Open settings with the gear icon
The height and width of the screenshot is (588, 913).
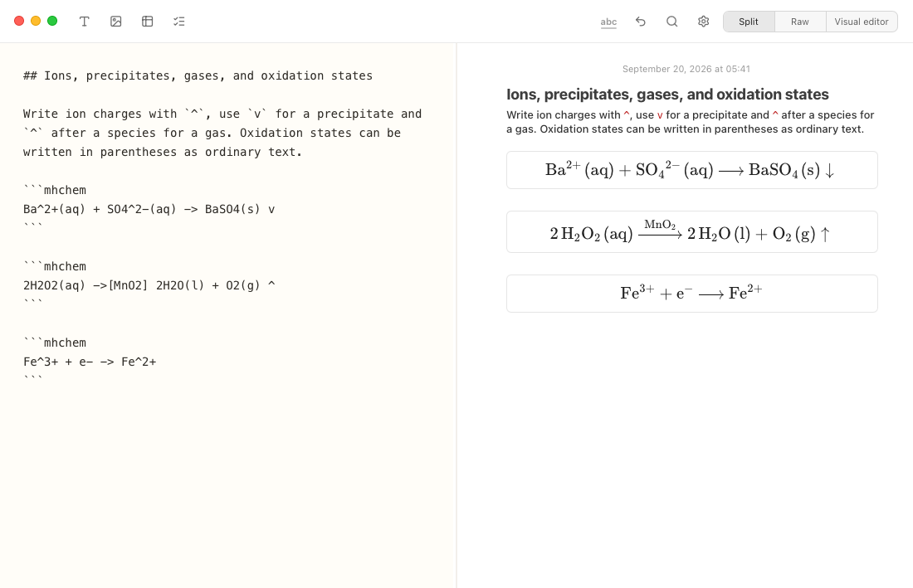tap(703, 22)
